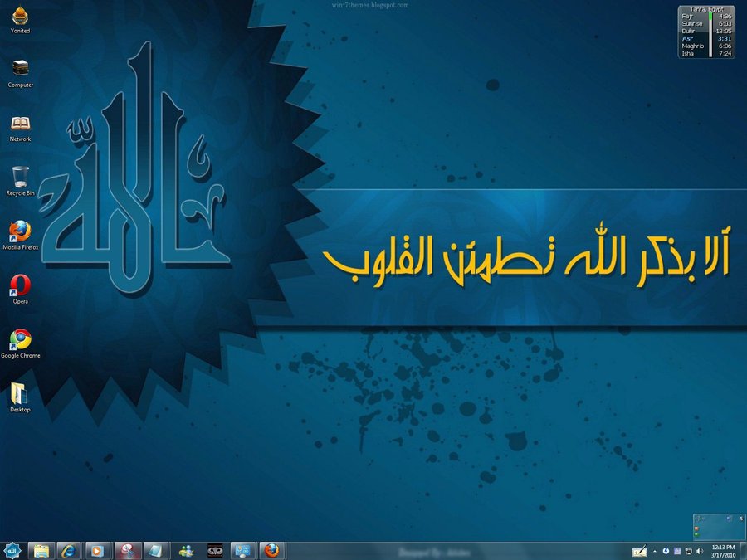Open the Desktop folder icon
This screenshot has height=560, width=747.
click(x=20, y=395)
